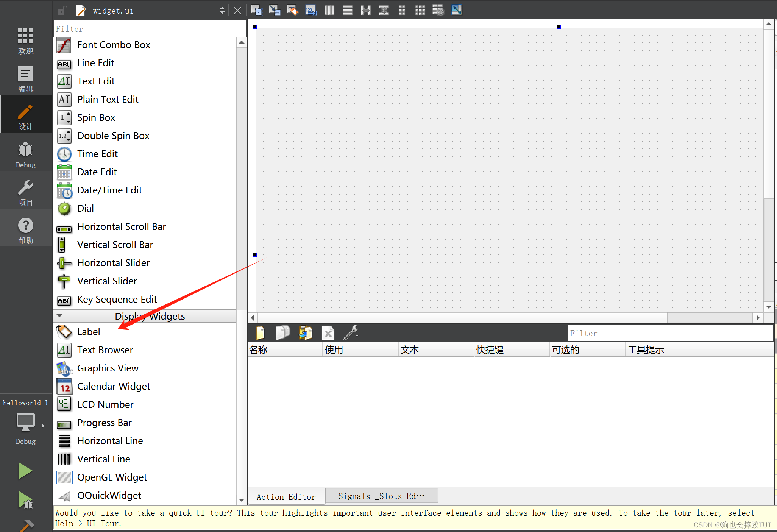777x532 pixels.
Task: Type in the widget Filter search box
Action: (149, 28)
